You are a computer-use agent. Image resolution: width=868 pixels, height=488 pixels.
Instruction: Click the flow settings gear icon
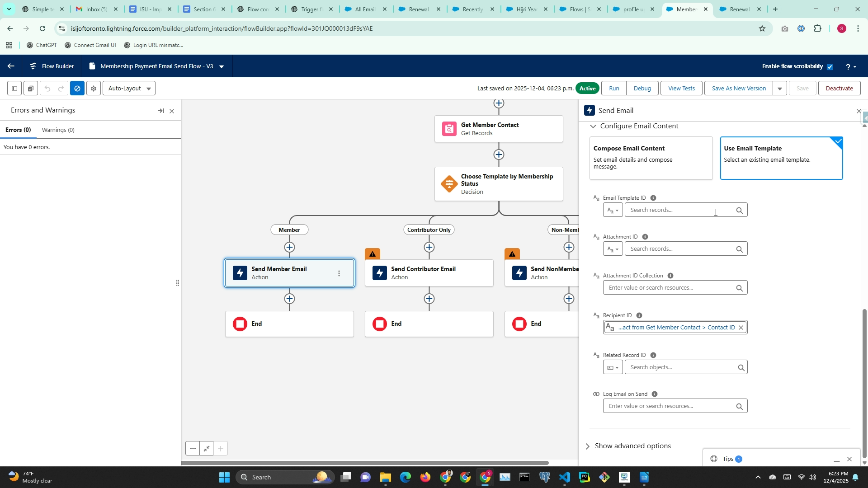[x=94, y=89]
